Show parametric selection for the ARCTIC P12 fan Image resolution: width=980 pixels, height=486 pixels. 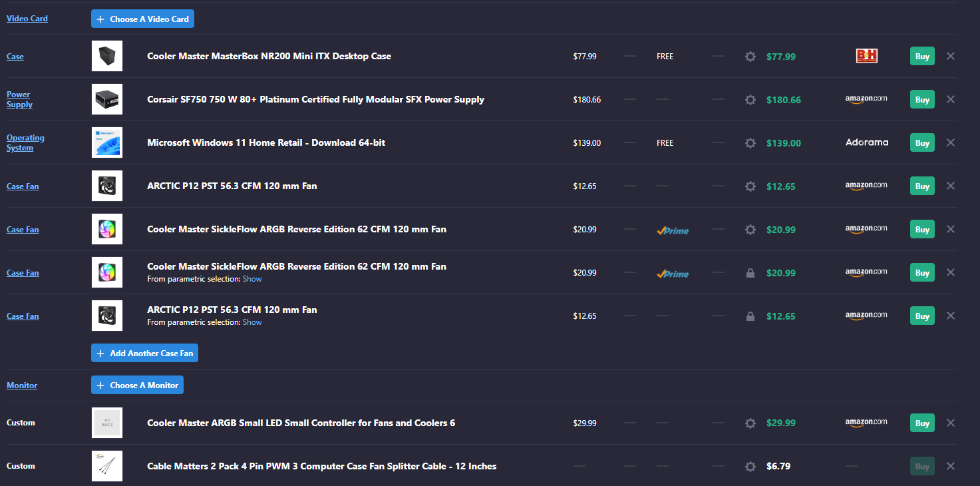[x=252, y=322]
